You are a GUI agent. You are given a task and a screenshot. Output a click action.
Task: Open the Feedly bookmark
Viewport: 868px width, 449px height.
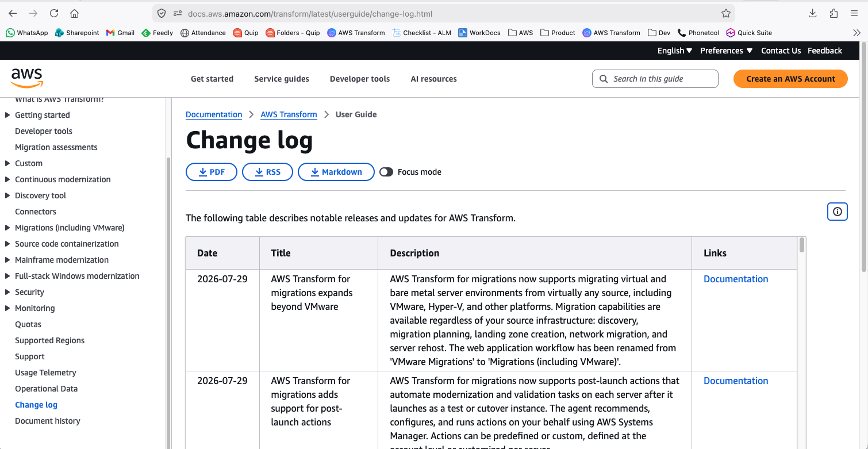pyautogui.click(x=157, y=33)
